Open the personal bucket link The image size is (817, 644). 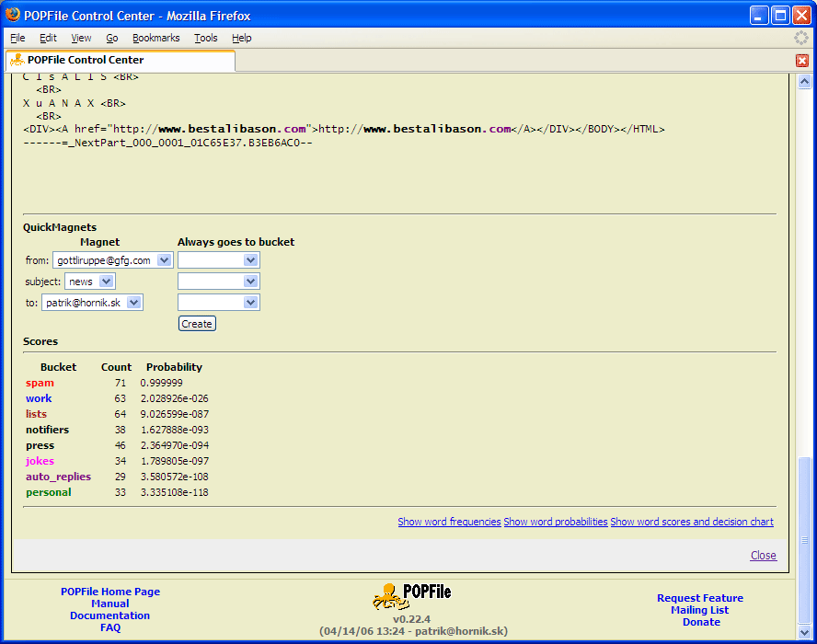coord(49,492)
